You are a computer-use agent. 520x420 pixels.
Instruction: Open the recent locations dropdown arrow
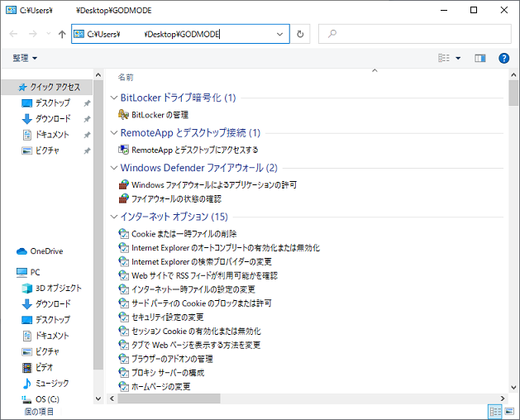click(49, 34)
